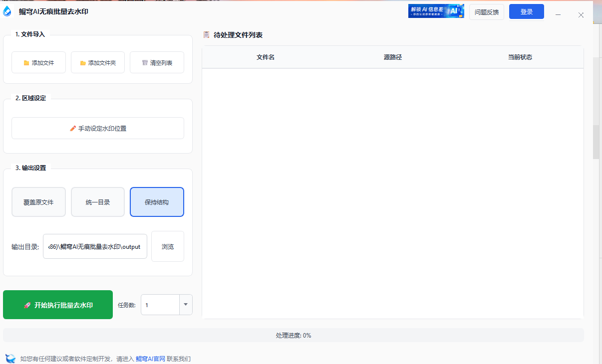This screenshot has height=364, width=602.
Task: Open the 解锁AI信息差 AI banner
Action: tap(435, 11)
